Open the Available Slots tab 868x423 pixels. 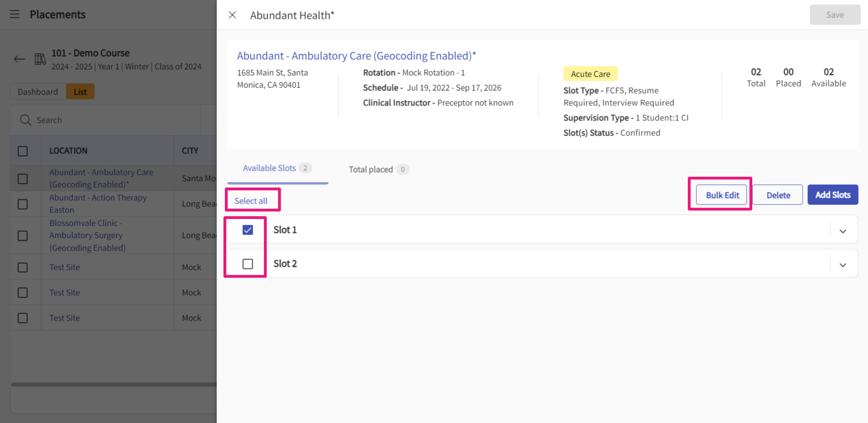(270, 168)
